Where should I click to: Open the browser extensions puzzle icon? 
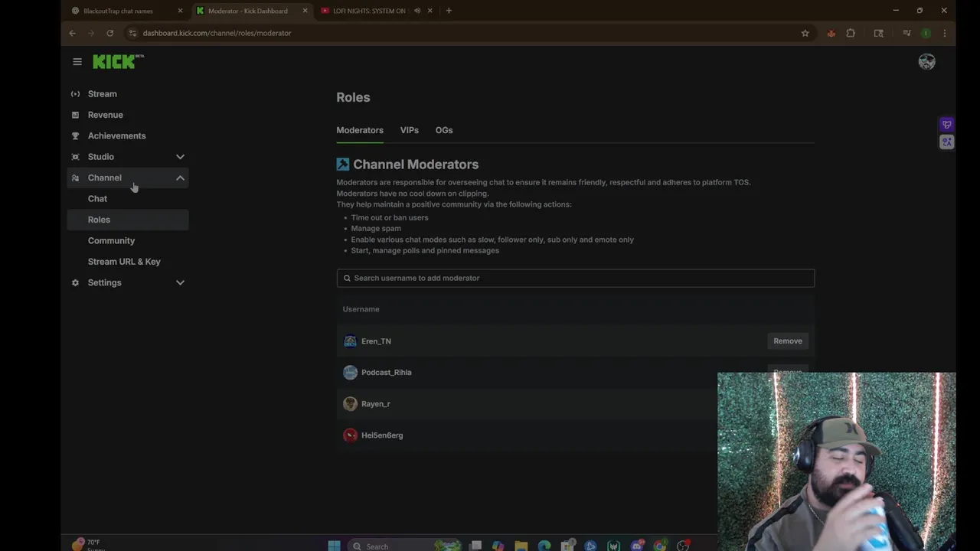(851, 33)
